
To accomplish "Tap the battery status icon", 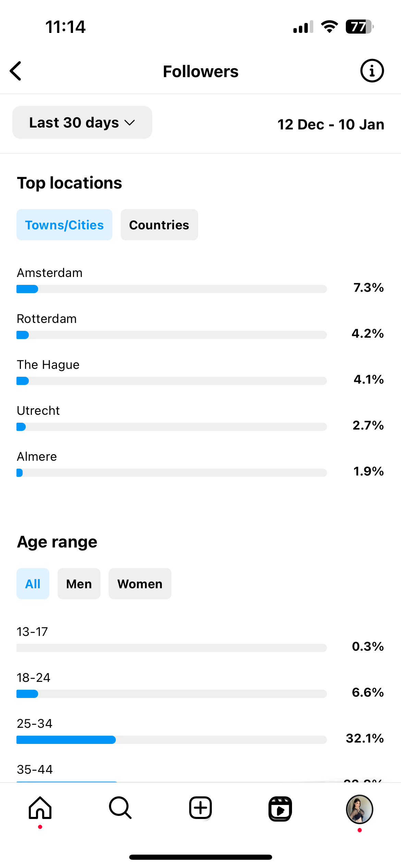I will 359,27.
